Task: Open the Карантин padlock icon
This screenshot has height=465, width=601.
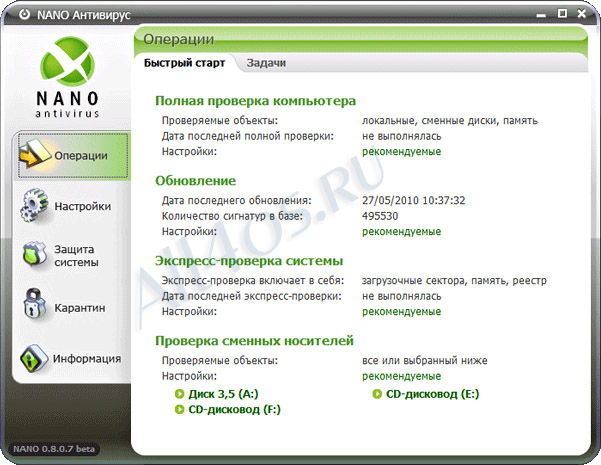Action: 34,304
